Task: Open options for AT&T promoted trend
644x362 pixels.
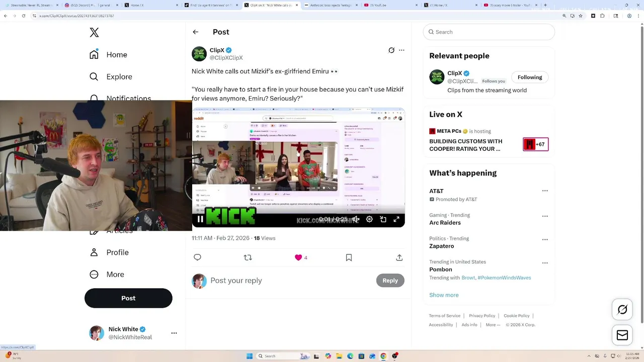Action: [545, 191]
